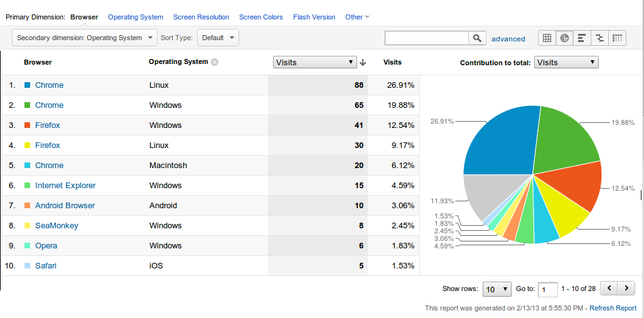
Task: Toggle sort direction arrow next to Visits
Action: tap(363, 63)
